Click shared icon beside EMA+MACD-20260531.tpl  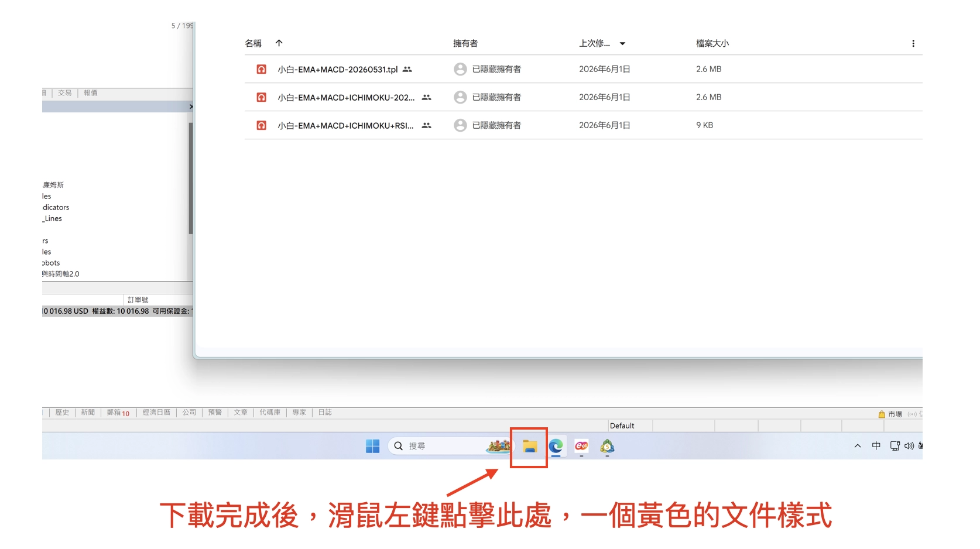pyautogui.click(x=407, y=69)
